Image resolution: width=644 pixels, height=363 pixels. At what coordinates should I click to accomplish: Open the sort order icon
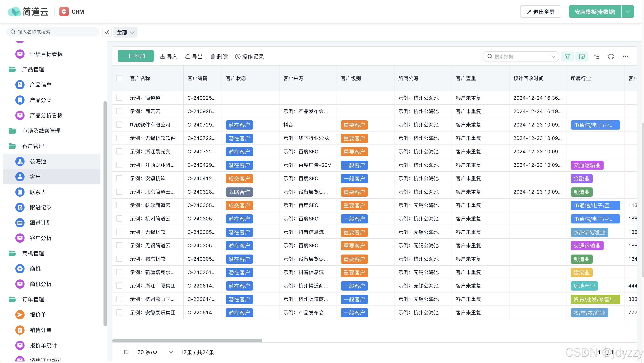tap(596, 57)
